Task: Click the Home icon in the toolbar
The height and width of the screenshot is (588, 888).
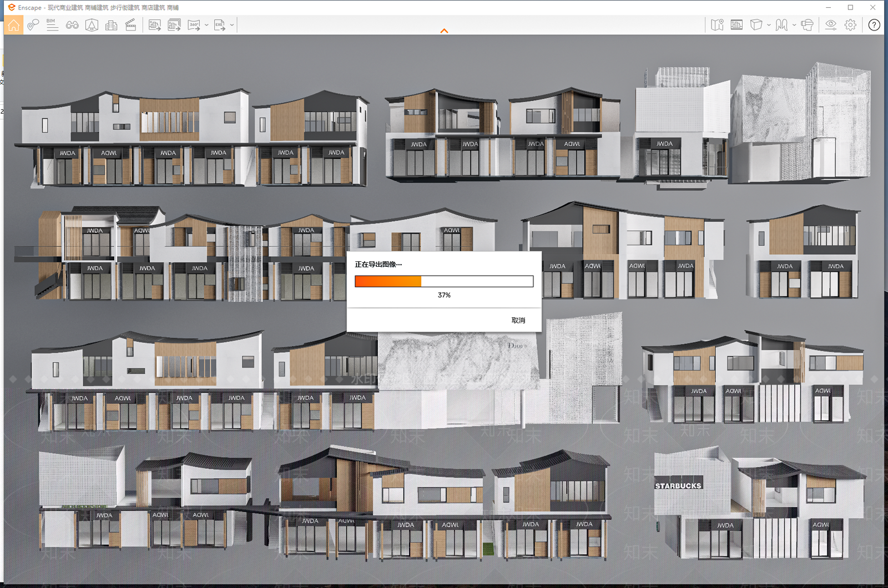Action: pos(13,25)
